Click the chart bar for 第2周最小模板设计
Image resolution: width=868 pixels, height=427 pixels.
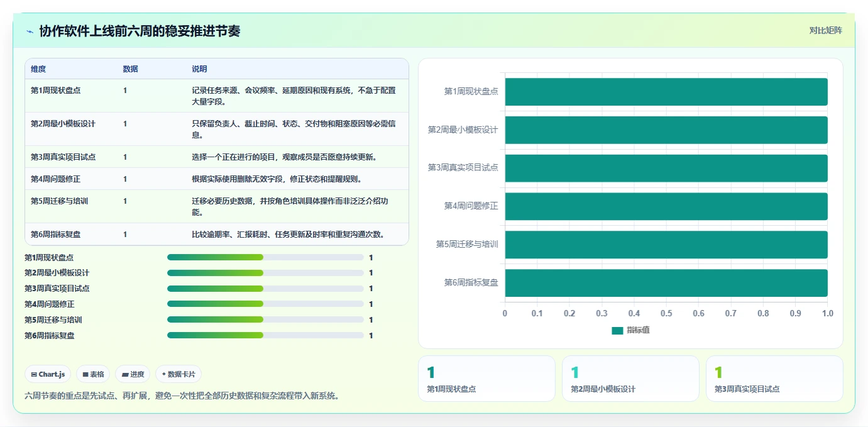click(666, 130)
